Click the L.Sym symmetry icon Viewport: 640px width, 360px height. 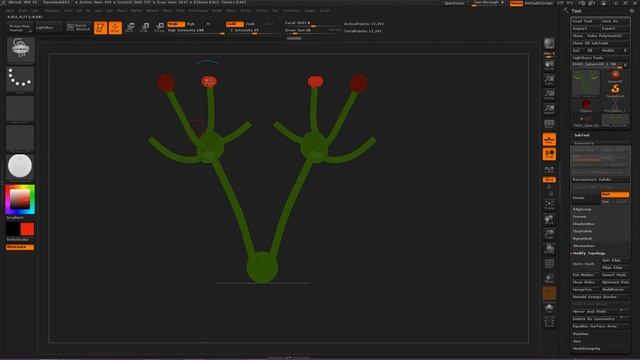549,169
